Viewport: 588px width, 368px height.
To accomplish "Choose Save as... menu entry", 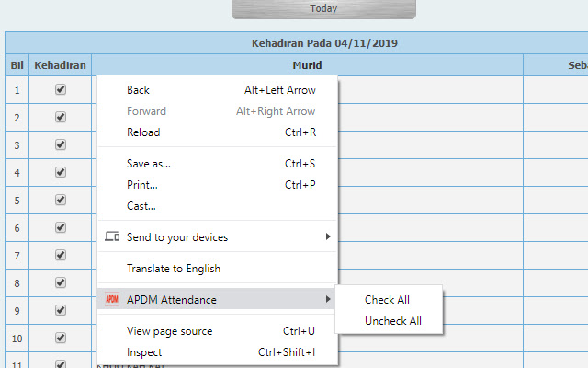I will coord(149,164).
